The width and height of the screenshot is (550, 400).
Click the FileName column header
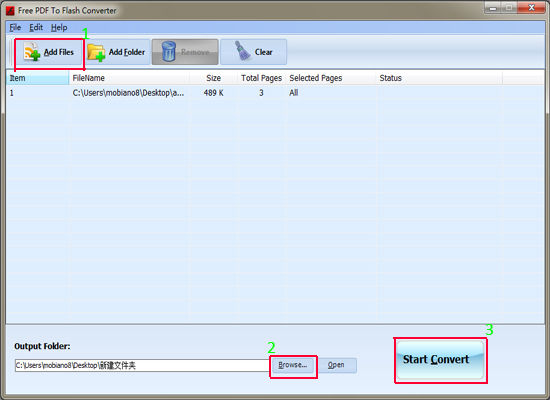(129, 78)
